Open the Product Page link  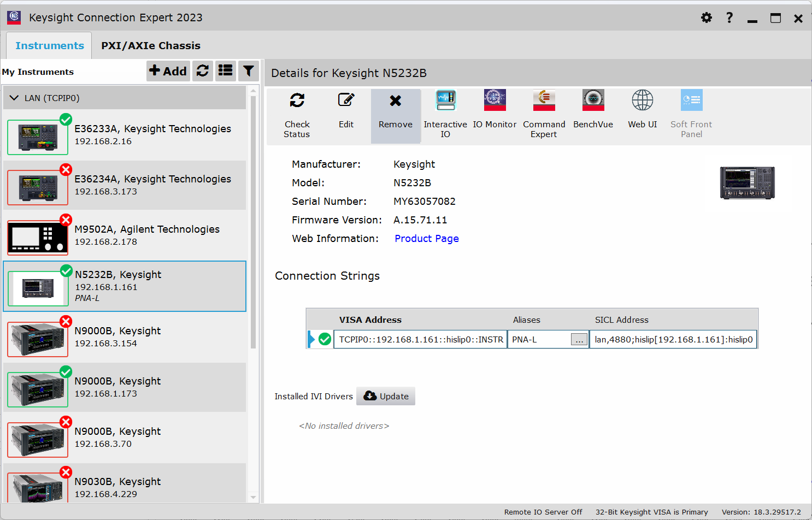pos(427,239)
